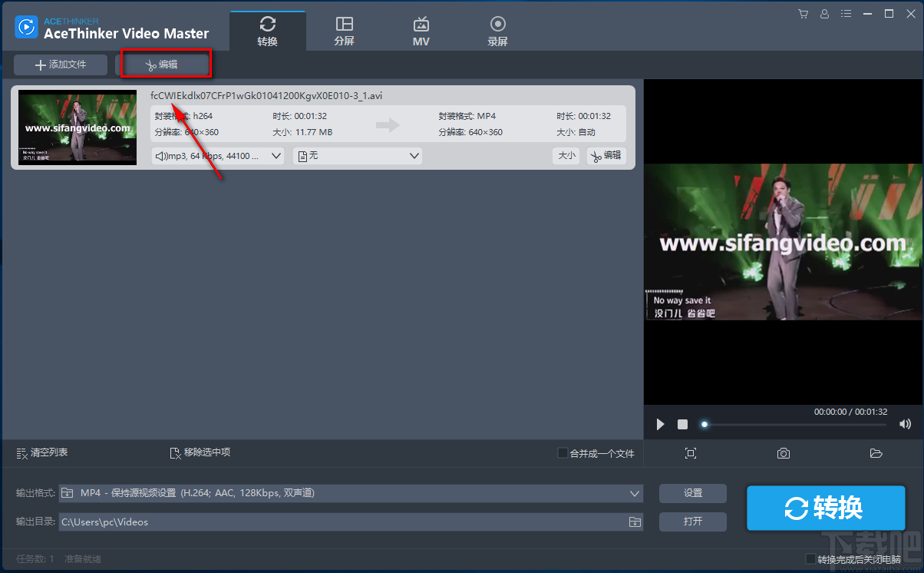Expand the 输出格式 output format dropdown

point(634,492)
